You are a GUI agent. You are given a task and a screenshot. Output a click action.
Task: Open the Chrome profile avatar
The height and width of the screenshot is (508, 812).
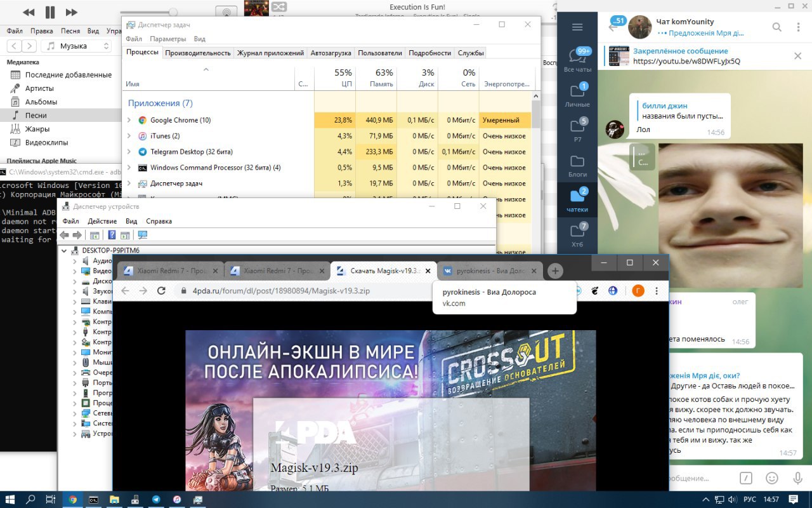[x=638, y=291]
